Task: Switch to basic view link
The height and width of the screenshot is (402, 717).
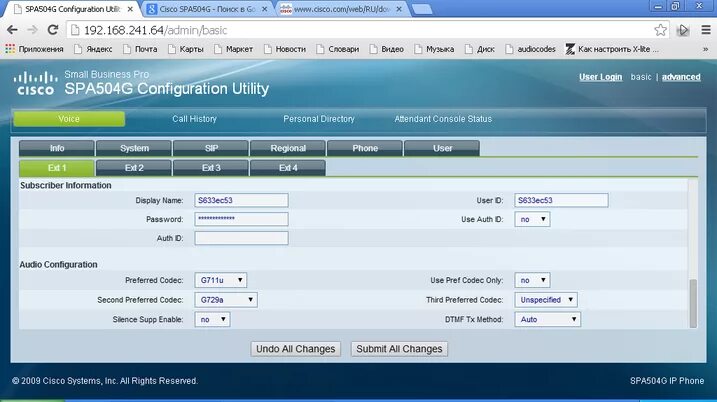Action: 641,77
